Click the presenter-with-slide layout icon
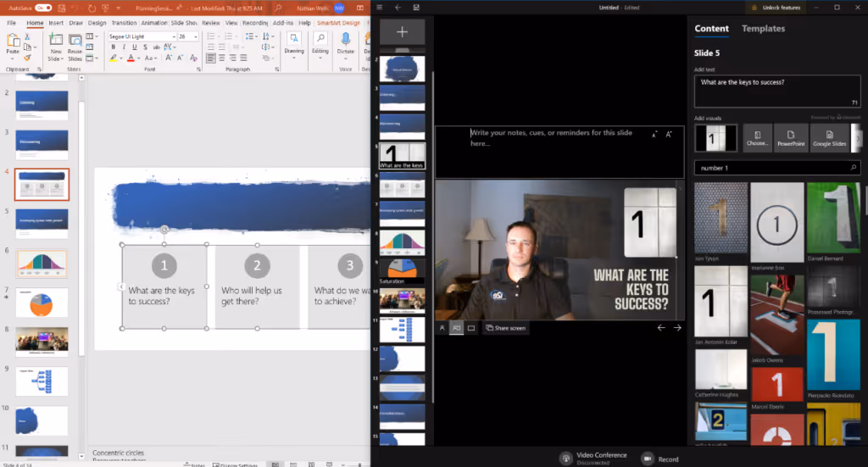This screenshot has height=467, width=868. 457,328
